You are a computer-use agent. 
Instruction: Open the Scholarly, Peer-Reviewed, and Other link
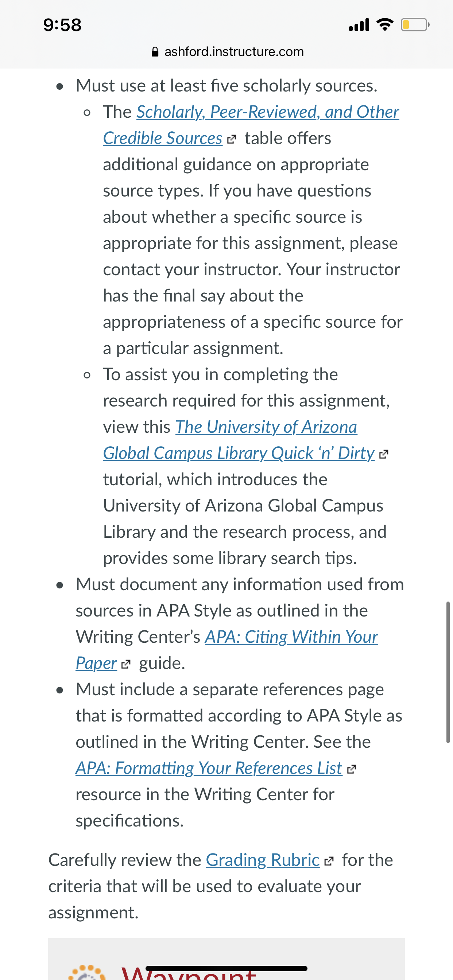(268, 112)
